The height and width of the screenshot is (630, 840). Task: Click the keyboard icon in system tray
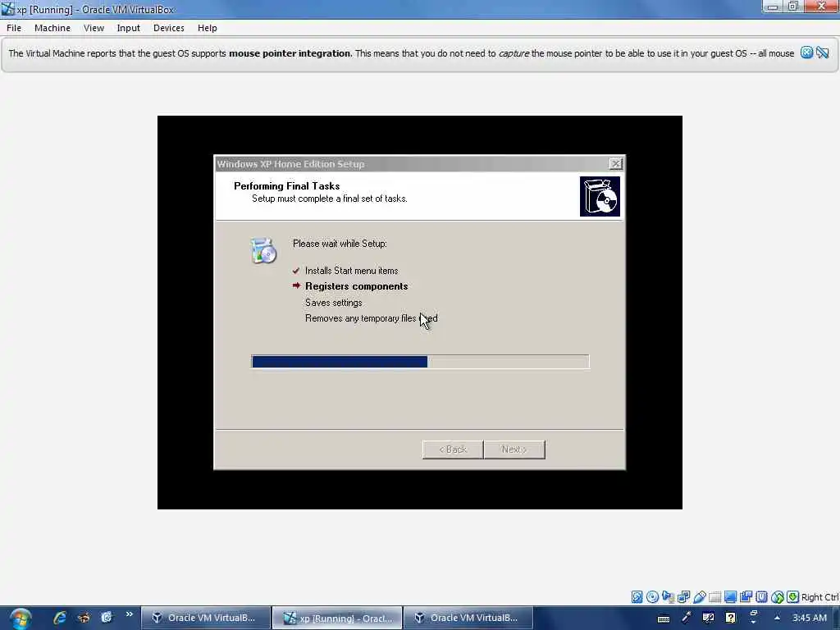click(664, 619)
